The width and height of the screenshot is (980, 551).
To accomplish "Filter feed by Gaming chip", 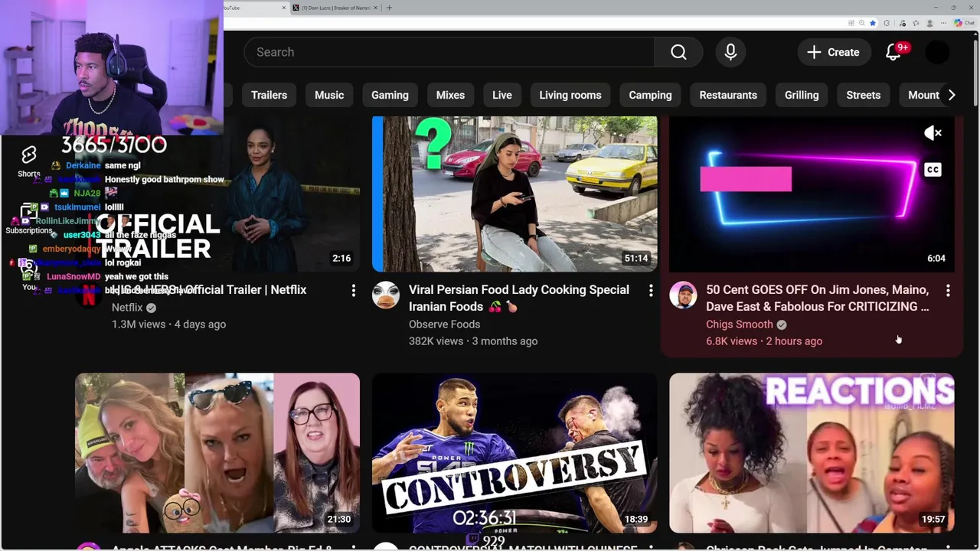I will [x=390, y=95].
